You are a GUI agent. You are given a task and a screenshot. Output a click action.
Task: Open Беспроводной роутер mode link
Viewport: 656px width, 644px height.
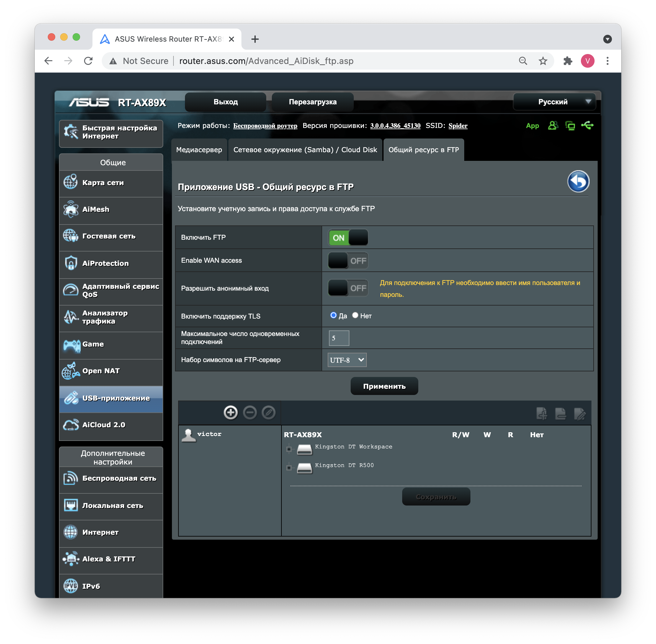coord(265,126)
